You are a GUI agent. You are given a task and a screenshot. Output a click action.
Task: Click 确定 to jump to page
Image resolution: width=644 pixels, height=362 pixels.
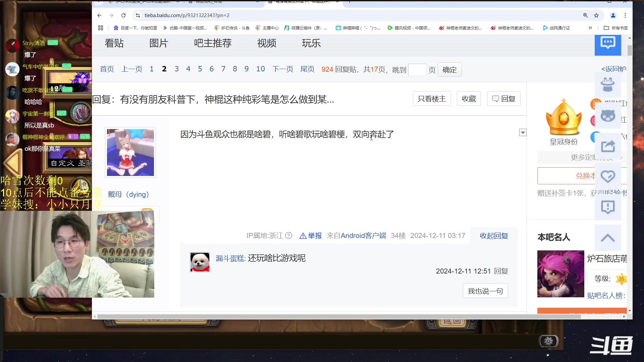point(449,70)
